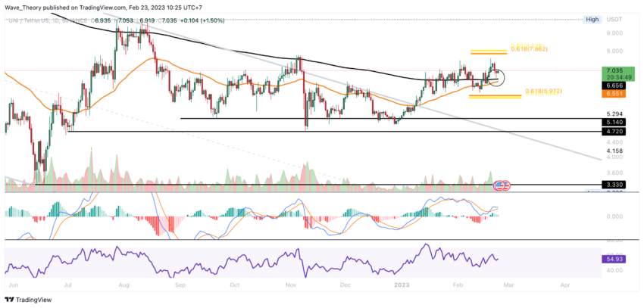The width and height of the screenshot is (644, 308).
Task: Click the +0.104 (+1.50%) change value
Action: (201, 20)
